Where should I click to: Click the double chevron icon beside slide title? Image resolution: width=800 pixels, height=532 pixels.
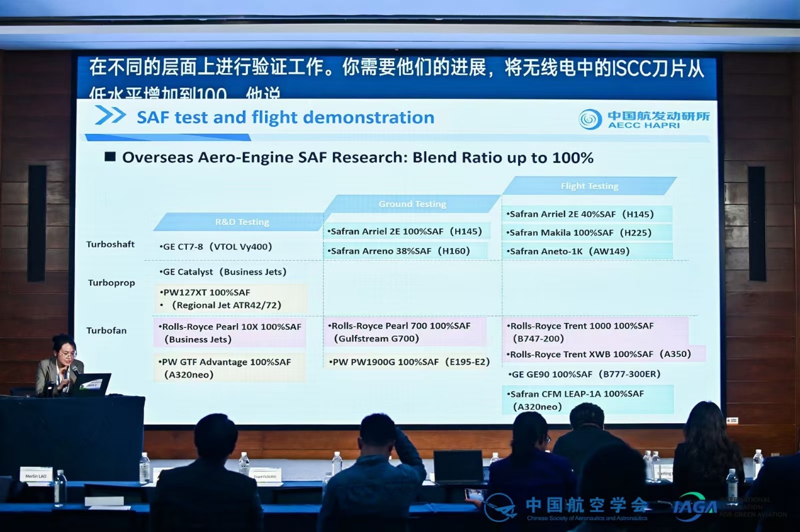(111, 115)
